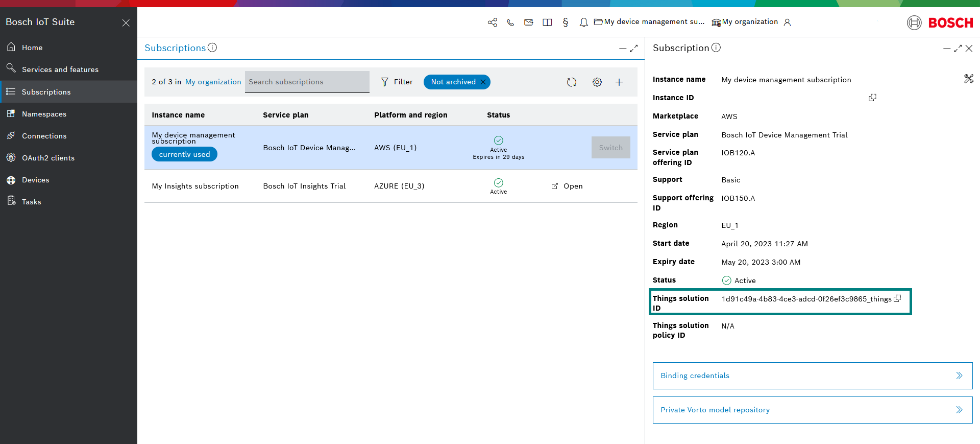Open Services and features menu item
980x444 pixels.
pos(68,69)
